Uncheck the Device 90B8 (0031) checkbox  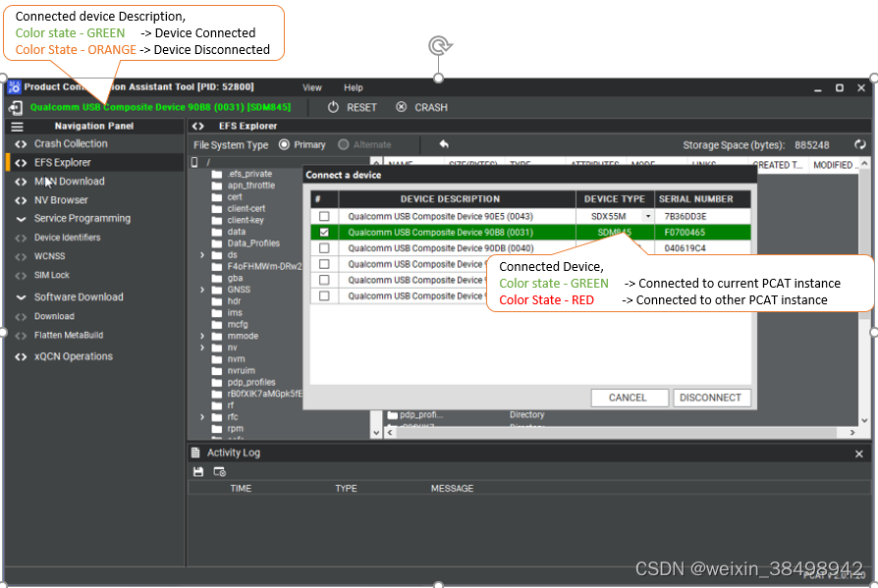[324, 233]
